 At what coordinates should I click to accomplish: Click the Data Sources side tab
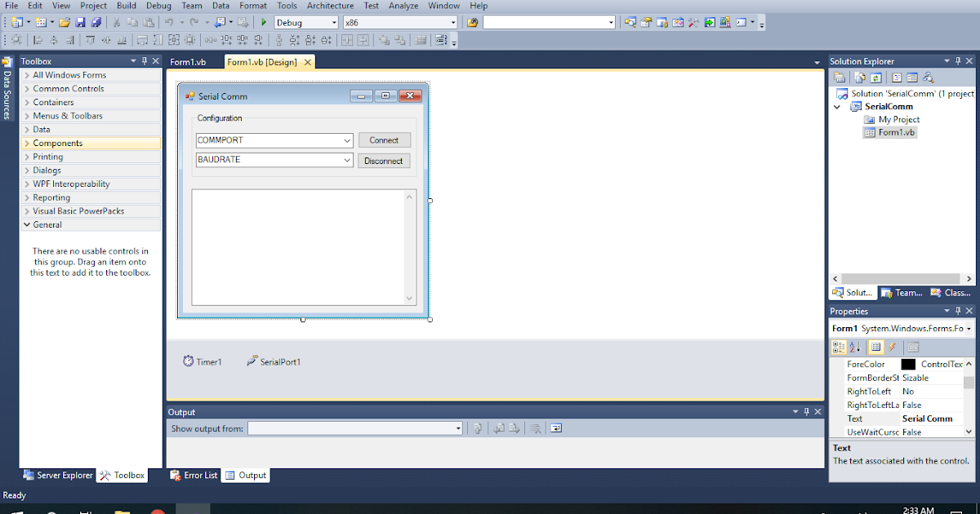coord(7,88)
